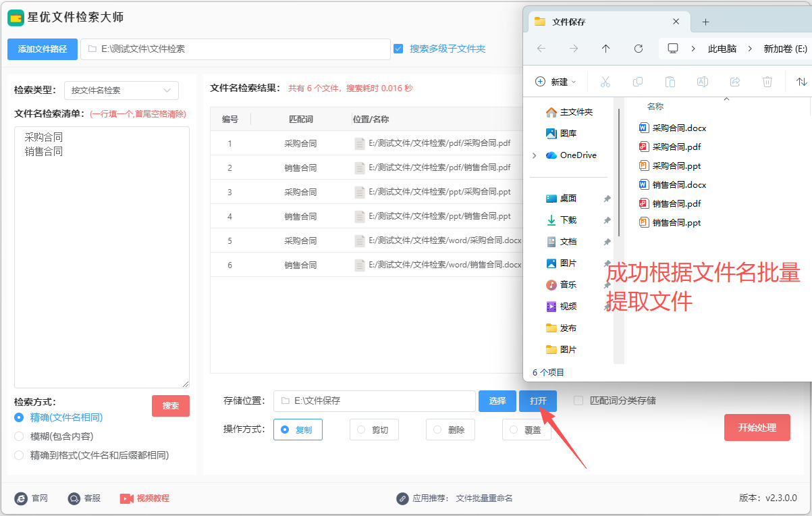Click the folder icon in the 存储位置 field
This screenshot has width=812, height=516.
(x=285, y=401)
